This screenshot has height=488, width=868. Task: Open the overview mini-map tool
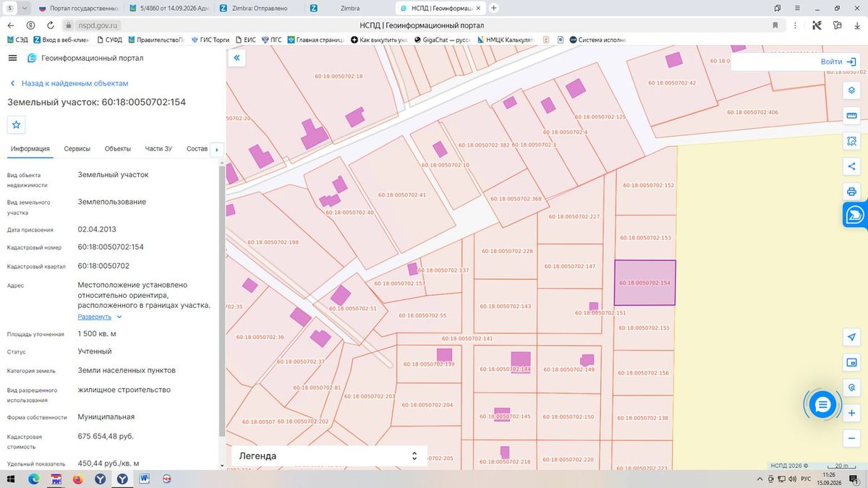tap(851, 362)
